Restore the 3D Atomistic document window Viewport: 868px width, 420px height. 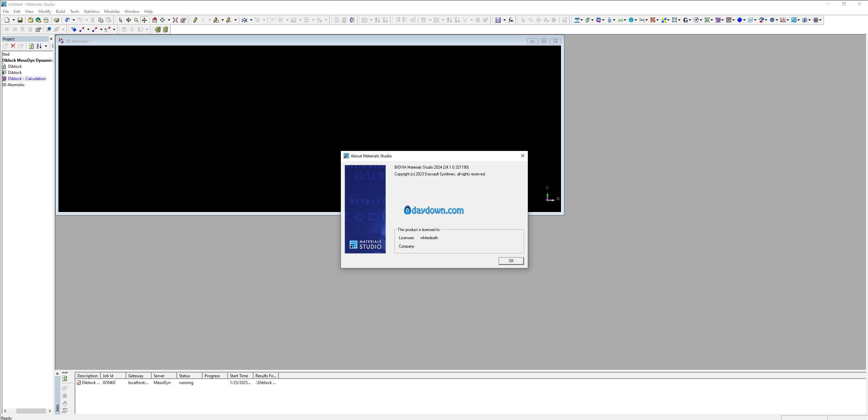point(544,41)
